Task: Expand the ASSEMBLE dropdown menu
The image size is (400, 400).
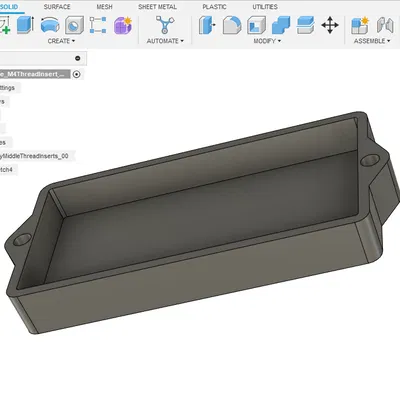Action: coord(372,41)
